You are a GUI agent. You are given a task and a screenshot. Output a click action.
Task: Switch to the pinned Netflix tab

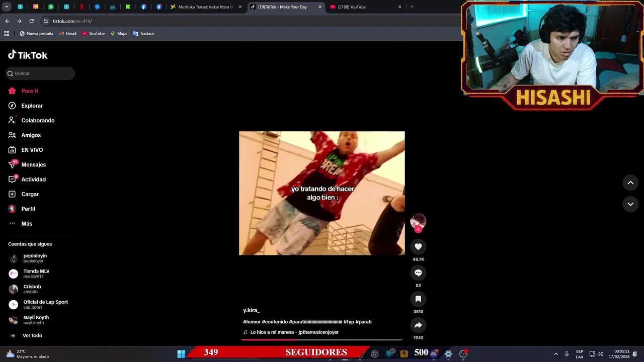(x=82, y=7)
